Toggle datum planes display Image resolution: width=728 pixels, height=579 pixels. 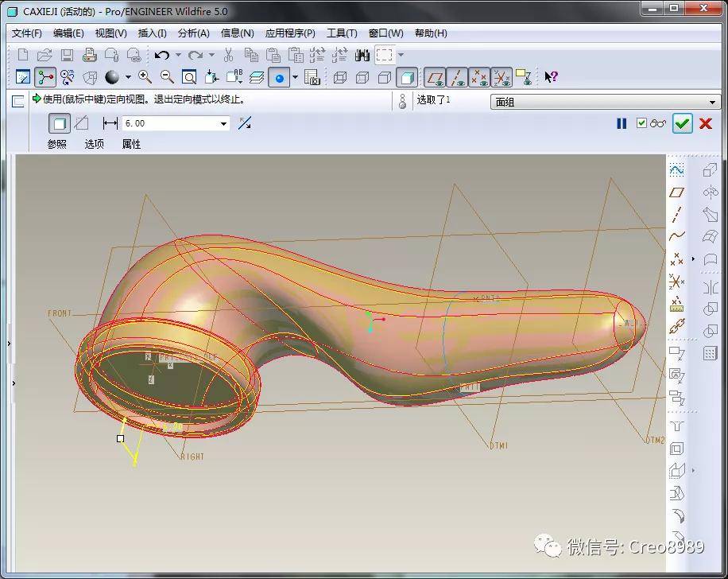pos(435,77)
